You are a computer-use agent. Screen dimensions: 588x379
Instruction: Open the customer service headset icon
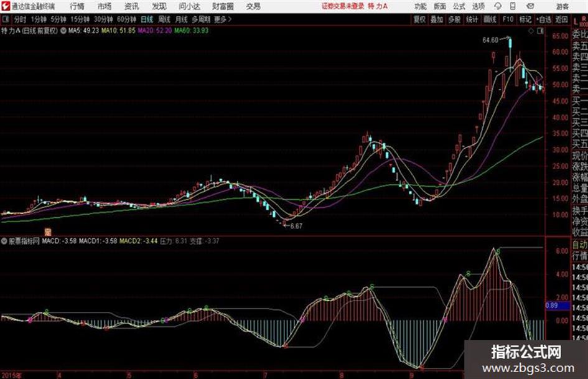[x=498, y=6]
